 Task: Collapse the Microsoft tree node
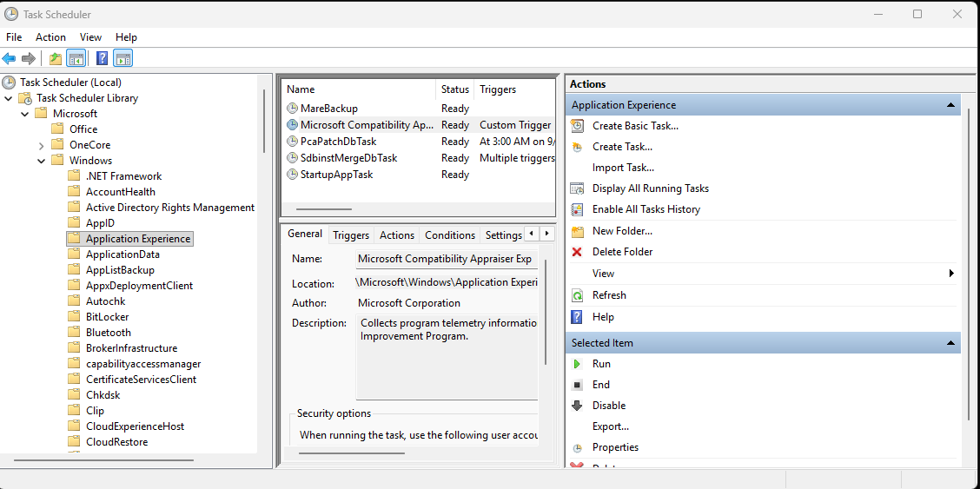tap(24, 114)
